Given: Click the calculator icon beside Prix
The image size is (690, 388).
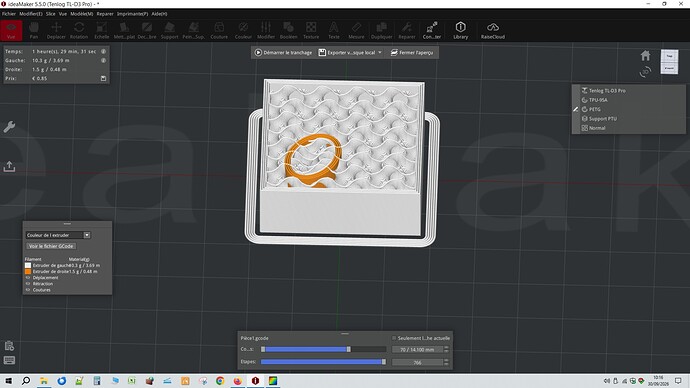Looking at the screenshot, I should [103, 78].
